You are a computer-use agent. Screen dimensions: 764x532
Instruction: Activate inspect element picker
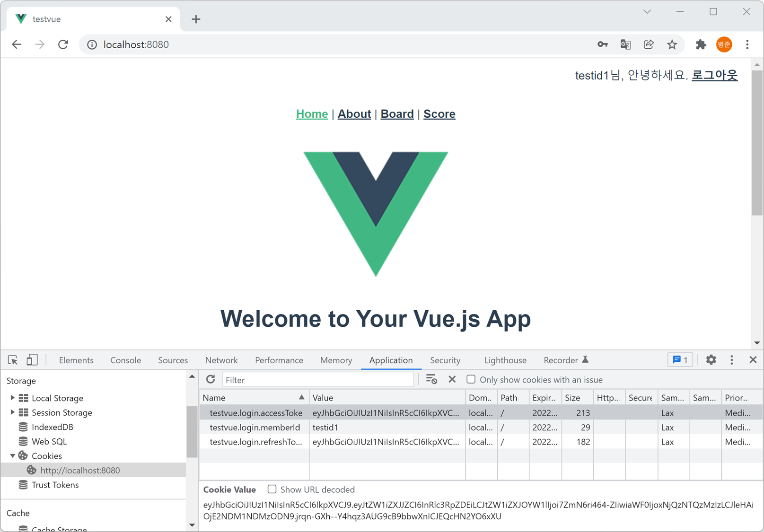13,360
